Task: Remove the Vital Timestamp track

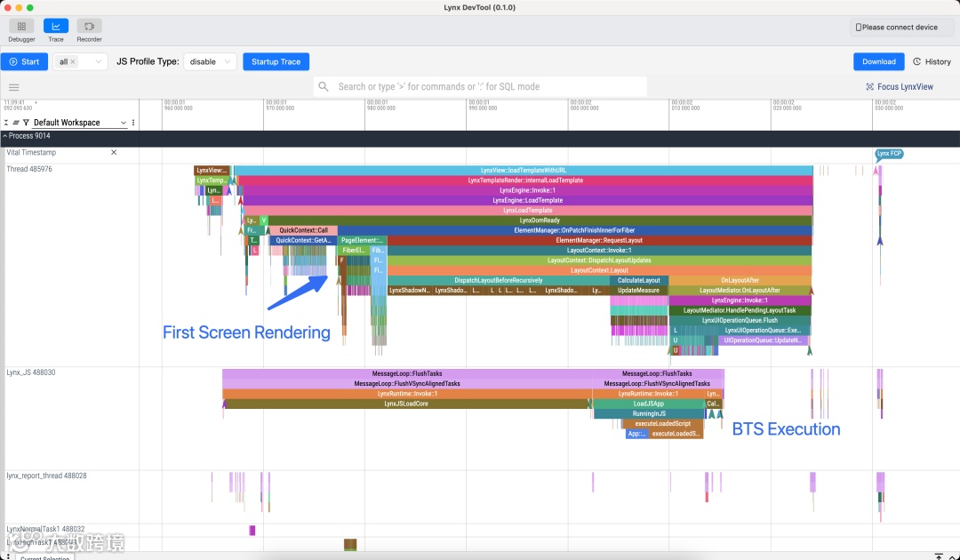Action: tap(114, 152)
